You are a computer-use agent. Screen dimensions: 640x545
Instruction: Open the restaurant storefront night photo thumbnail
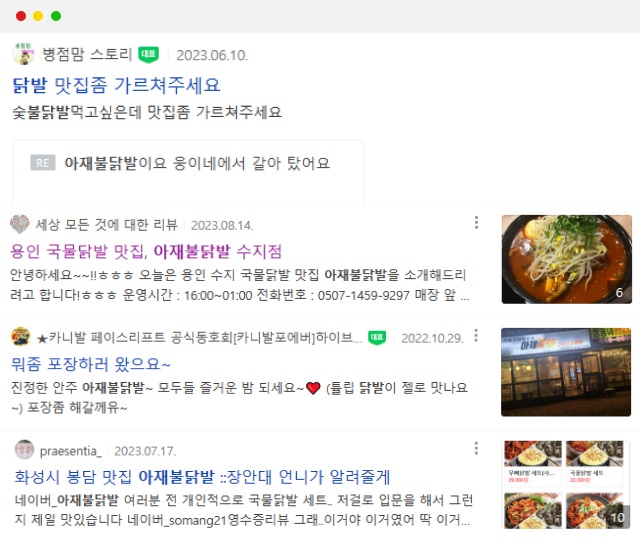566,372
